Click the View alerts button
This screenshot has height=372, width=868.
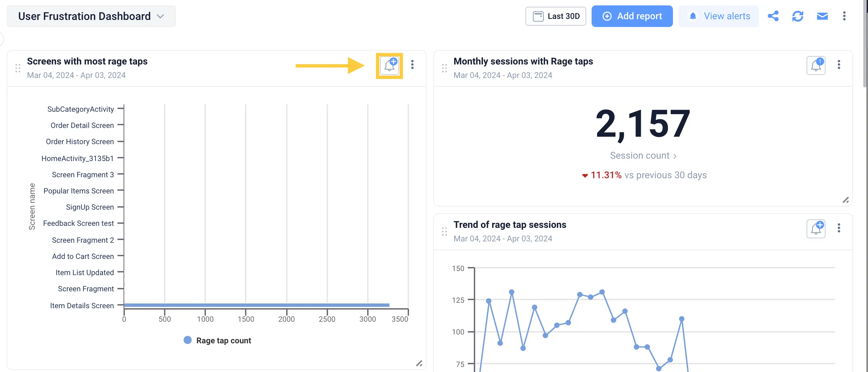click(x=718, y=16)
